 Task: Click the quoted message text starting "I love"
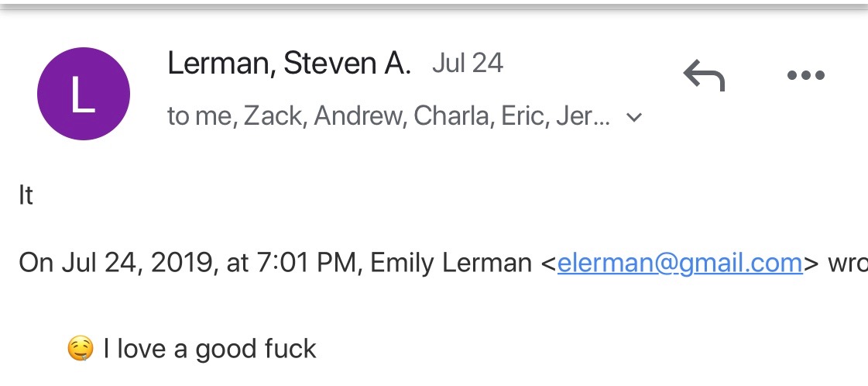(x=209, y=350)
